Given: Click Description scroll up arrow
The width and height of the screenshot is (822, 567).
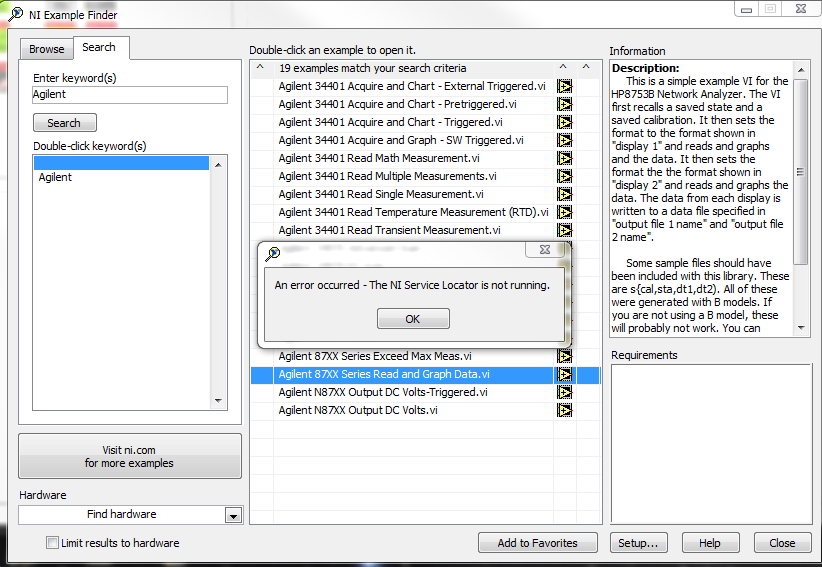Looking at the screenshot, I should tap(801, 70).
